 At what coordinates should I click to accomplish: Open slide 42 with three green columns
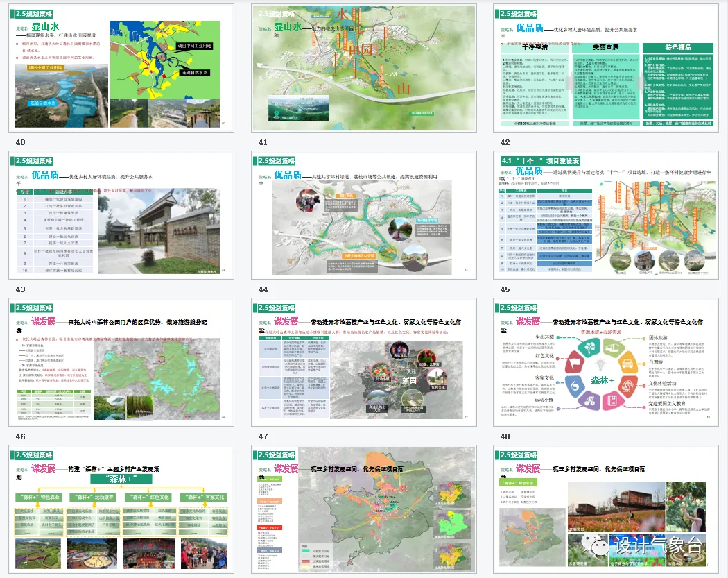(606, 68)
